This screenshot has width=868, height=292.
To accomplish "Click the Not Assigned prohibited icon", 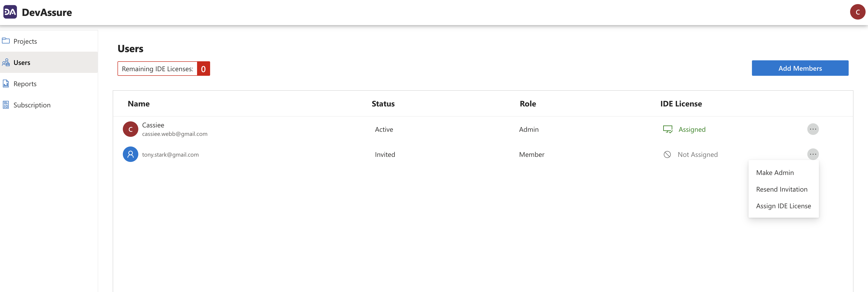I will pos(667,154).
